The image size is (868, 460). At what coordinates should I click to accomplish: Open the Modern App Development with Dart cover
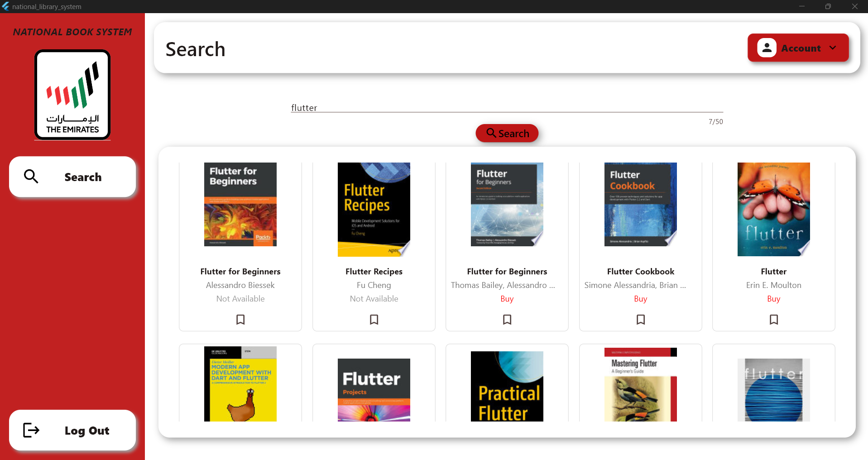pyautogui.click(x=240, y=384)
